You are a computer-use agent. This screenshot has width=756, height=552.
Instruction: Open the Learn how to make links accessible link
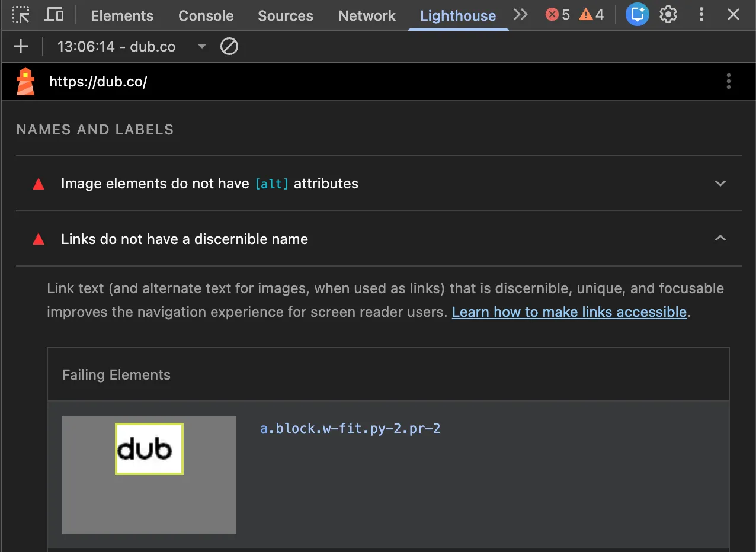569,312
